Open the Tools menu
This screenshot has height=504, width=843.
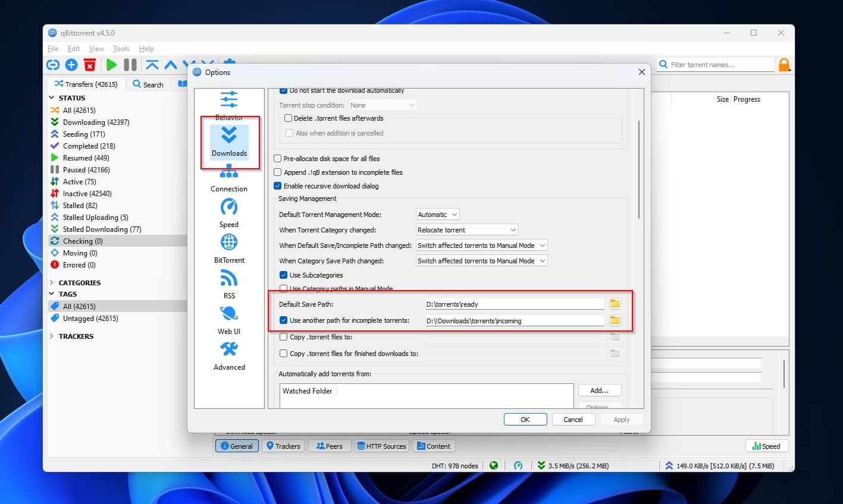(x=121, y=48)
